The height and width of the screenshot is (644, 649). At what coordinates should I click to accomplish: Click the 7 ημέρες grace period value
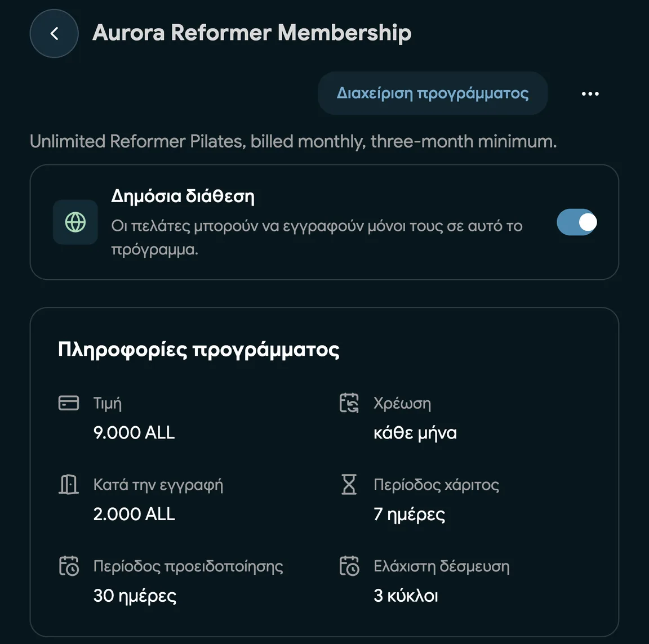coord(410,515)
